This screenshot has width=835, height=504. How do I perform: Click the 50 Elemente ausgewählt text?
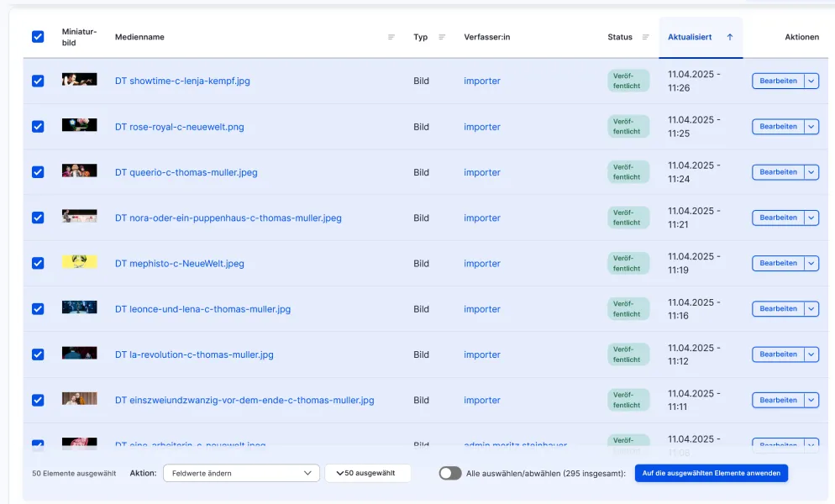pos(74,473)
